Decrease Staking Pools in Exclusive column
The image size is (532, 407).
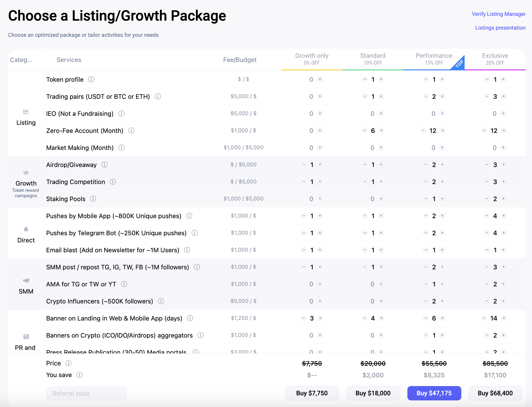pyautogui.click(x=487, y=199)
